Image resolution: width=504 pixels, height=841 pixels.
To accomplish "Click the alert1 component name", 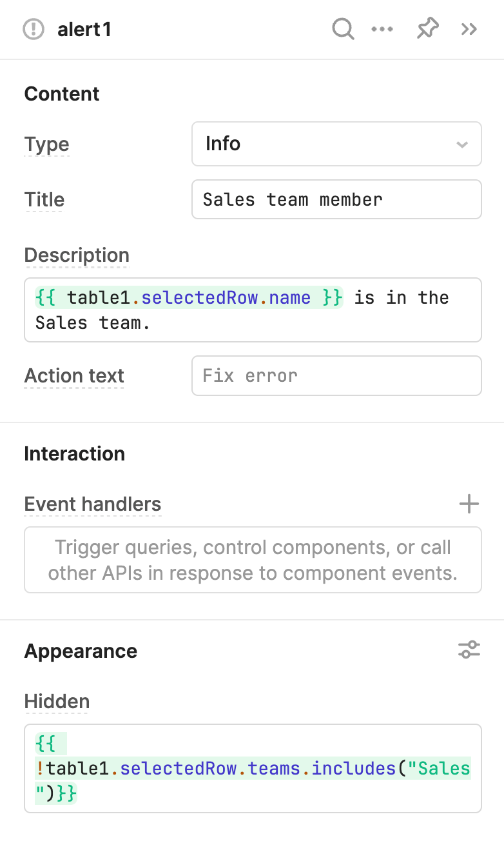I will [x=84, y=30].
